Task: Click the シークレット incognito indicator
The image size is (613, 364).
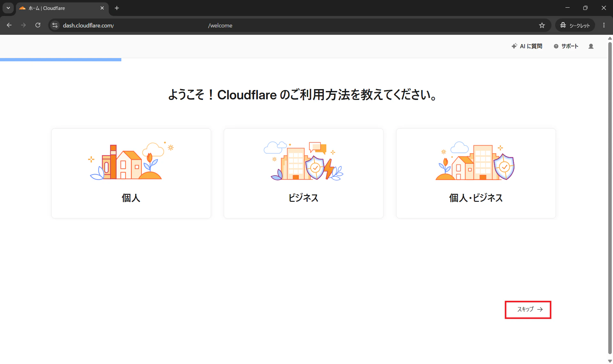Action: [x=575, y=25]
